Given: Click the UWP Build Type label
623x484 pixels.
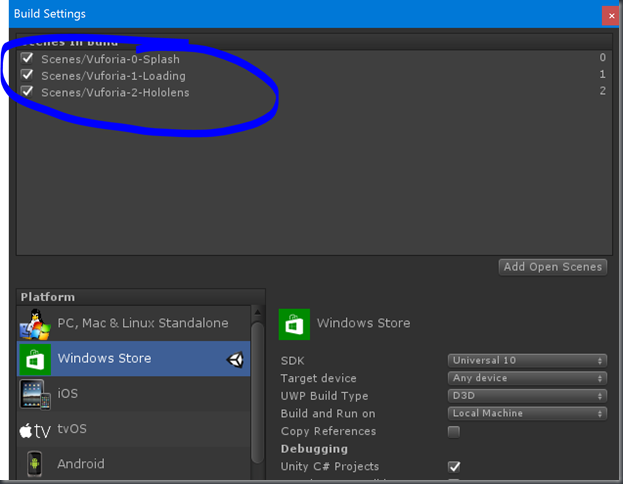Looking at the screenshot, I should coord(324,396).
